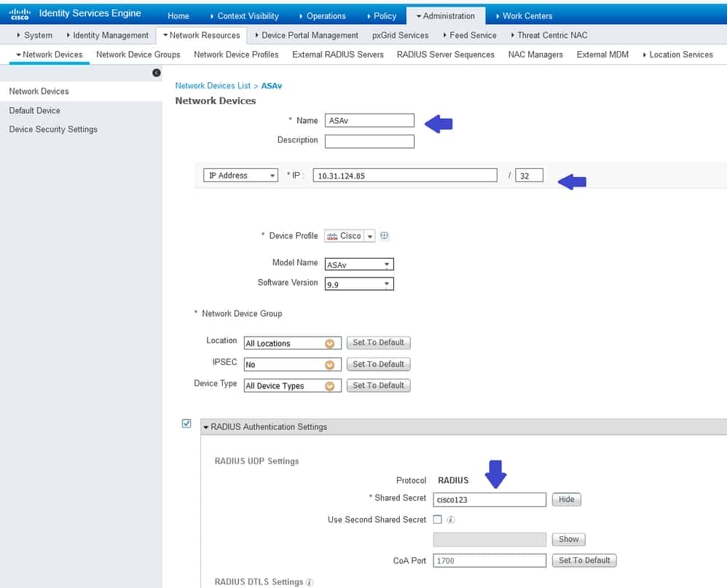Open the Device Type selector arrow
This screenshot has width=727, height=588.
tap(330, 386)
